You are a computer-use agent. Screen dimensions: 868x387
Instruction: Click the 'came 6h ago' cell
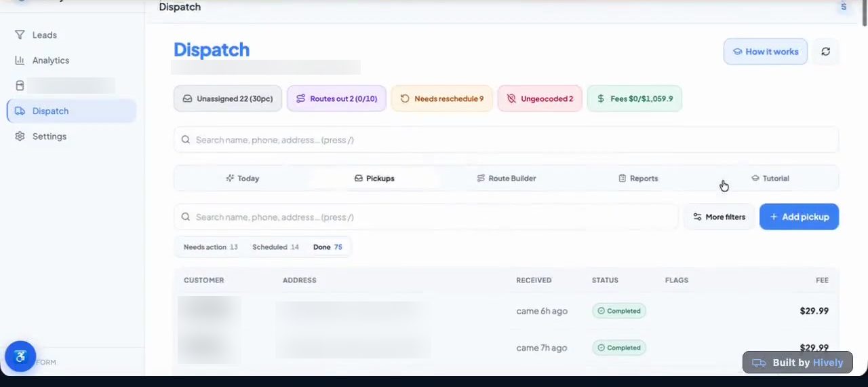(x=542, y=311)
